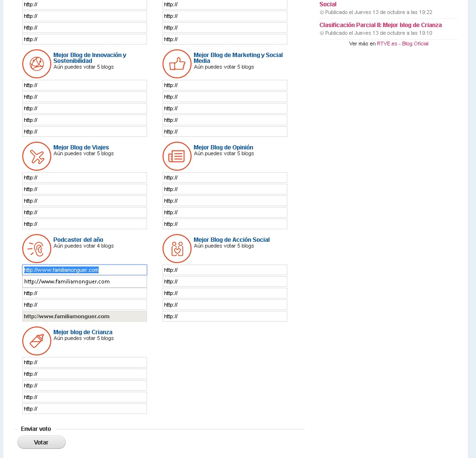Click the newspaper icon for Opinión
The width and height of the screenshot is (476, 458).
pyautogui.click(x=177, y=156)
